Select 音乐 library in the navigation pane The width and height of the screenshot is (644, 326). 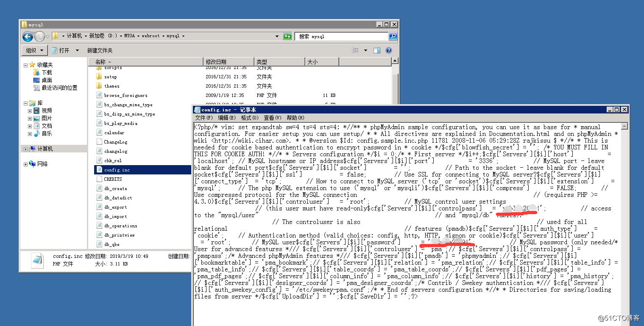tap(43, 133)
